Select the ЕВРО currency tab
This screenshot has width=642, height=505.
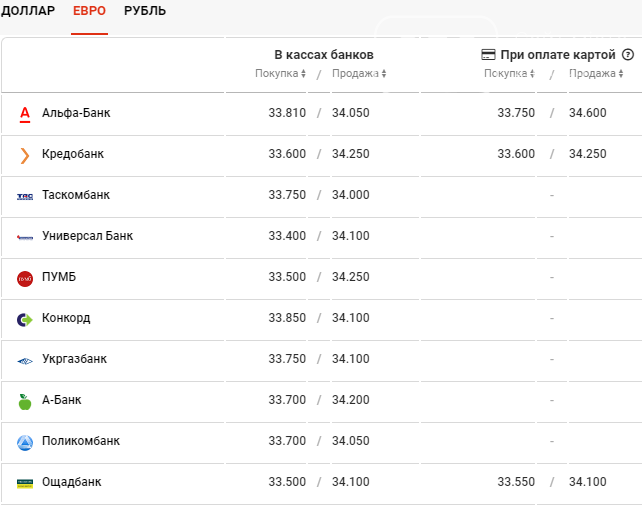[89, 11]
